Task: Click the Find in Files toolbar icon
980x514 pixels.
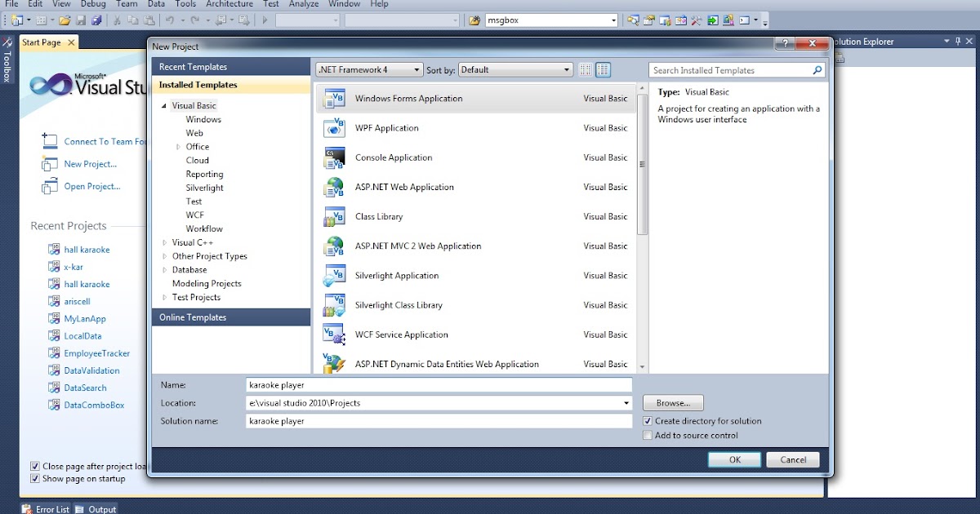Action: (474, 20)
